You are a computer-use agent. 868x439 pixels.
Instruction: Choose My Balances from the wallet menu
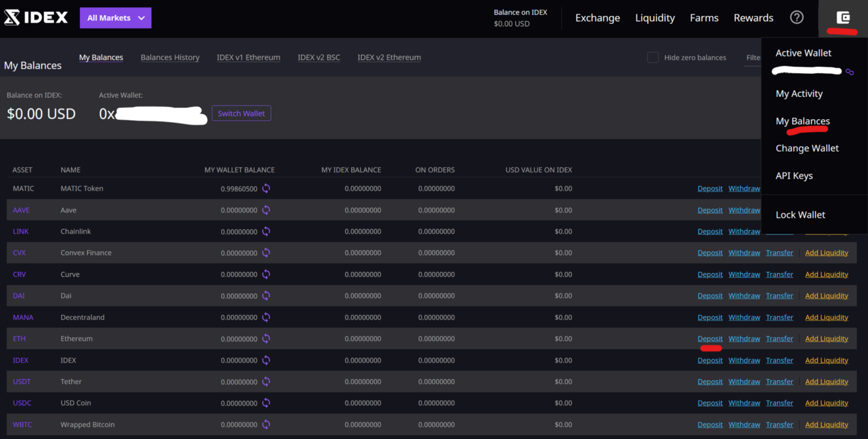803,121
